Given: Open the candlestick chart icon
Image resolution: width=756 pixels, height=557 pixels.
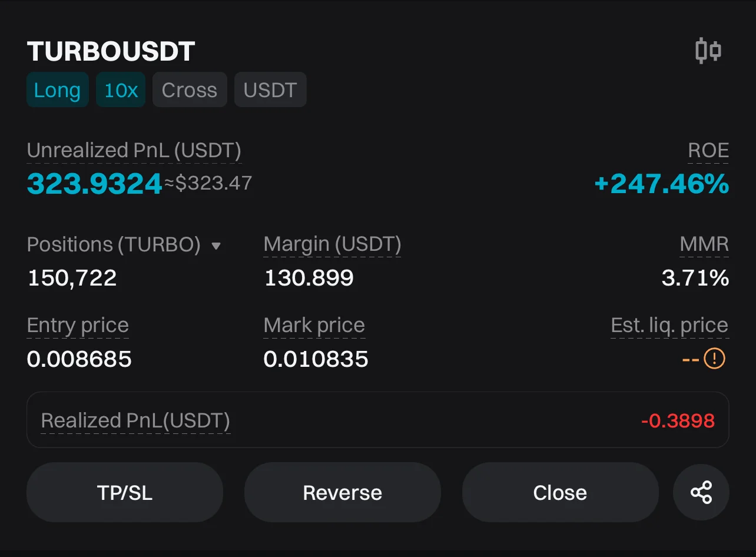Looking at the screenshot, I should pyautogui.click(x=708, y=51).
